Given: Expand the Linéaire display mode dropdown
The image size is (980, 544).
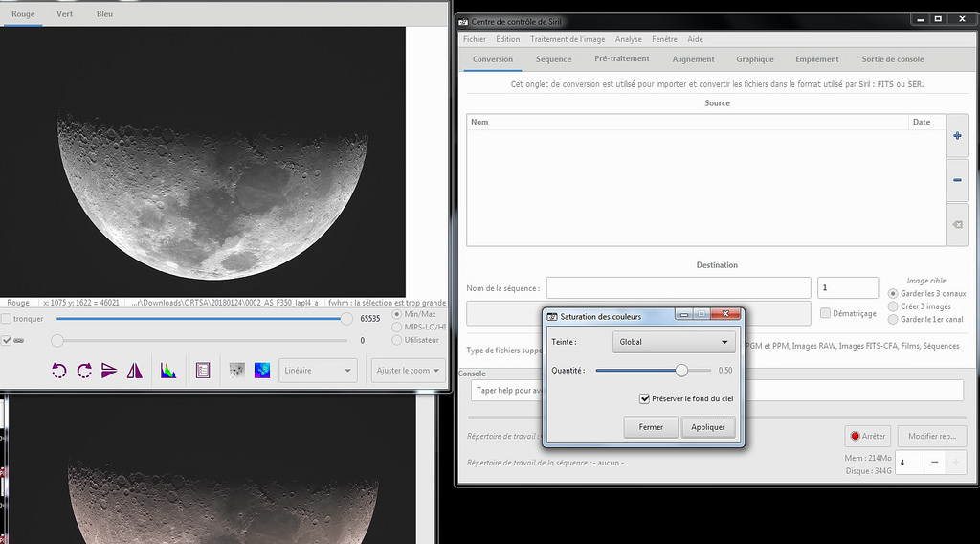Looking at the screenshot, I should coord(318,371).
